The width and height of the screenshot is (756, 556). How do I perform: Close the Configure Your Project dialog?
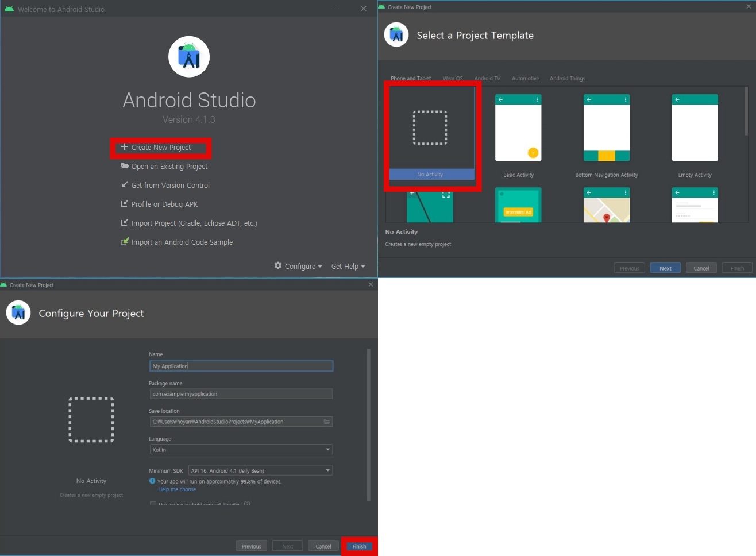pos(371,284)
